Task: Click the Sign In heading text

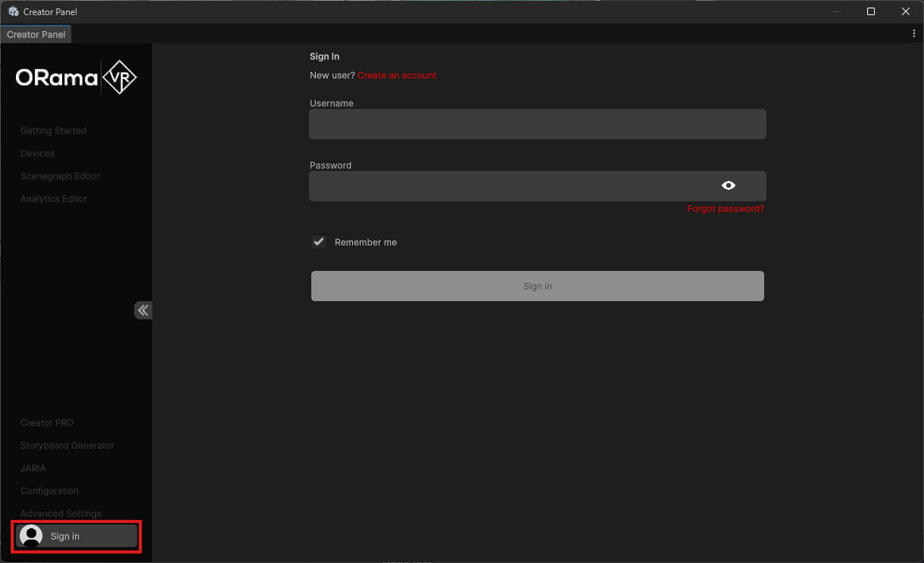Action: pyautogui.click(x=325, y=57)
